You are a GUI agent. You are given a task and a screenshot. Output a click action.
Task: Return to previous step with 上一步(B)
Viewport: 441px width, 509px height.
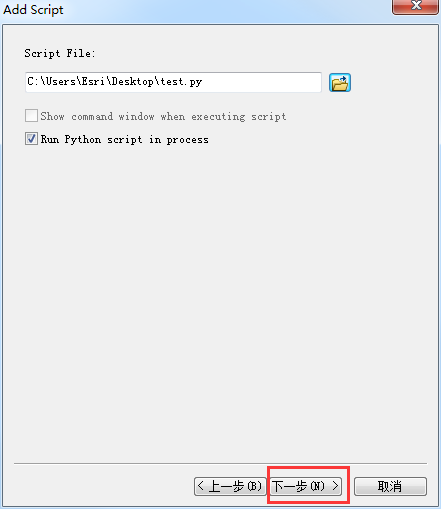230,486
